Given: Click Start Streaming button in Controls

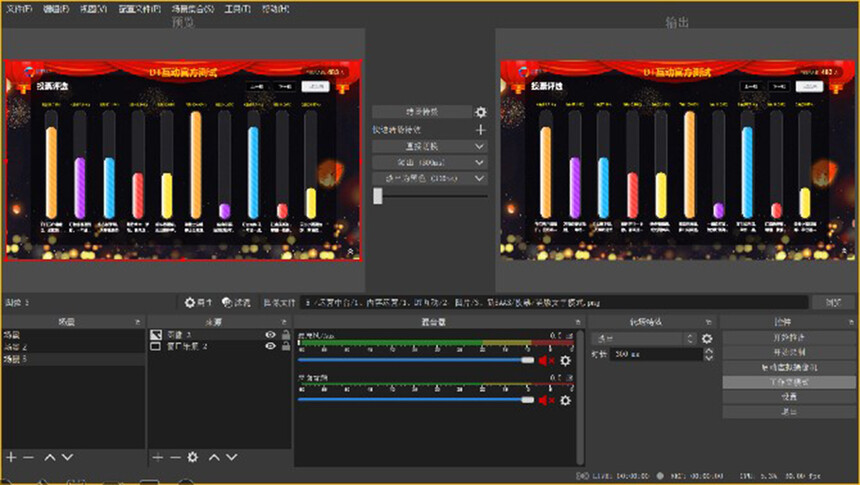Looking at the screenshot, I should tap(789, 337).
